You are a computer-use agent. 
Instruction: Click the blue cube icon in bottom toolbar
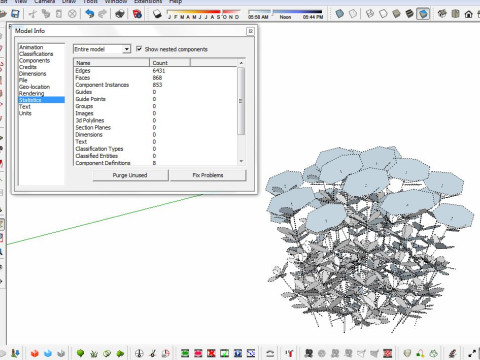(x=48, y=353)
